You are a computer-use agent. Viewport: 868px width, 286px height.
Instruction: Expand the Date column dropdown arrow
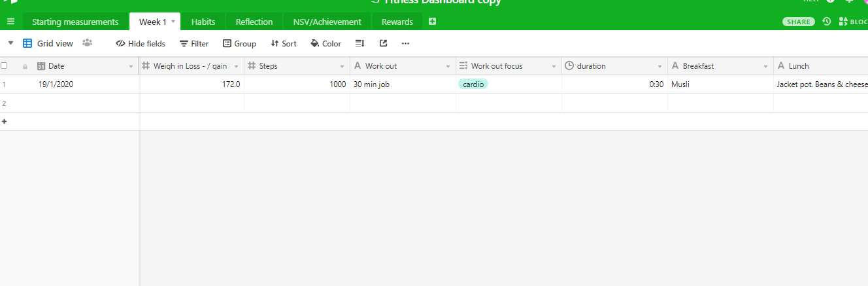pos(131,66)
